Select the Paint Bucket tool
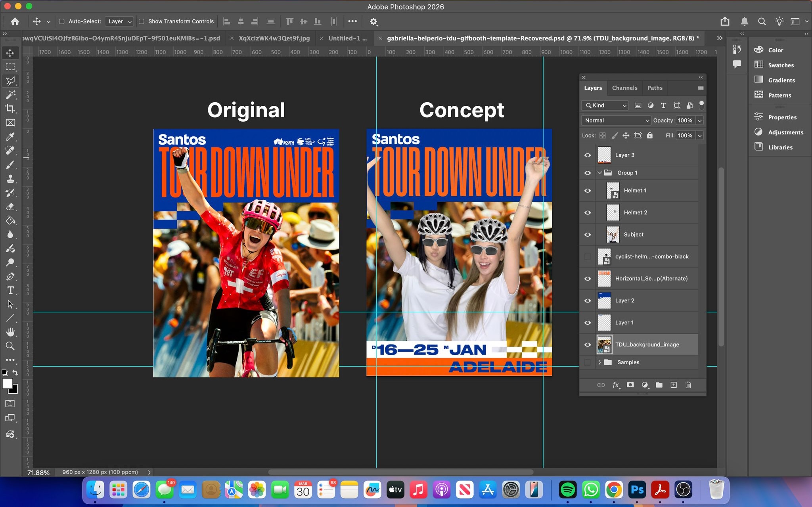Image resolution: width=812 pixels, height=507 pixels. 10,220
